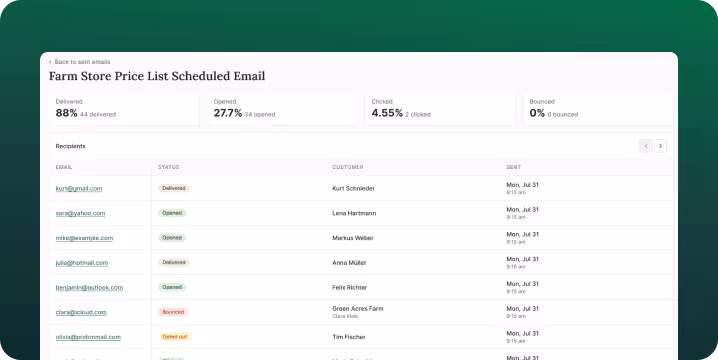Select the Bounced stat card
The height and width of the screenshot is (360, 718).
pos(598,109)
